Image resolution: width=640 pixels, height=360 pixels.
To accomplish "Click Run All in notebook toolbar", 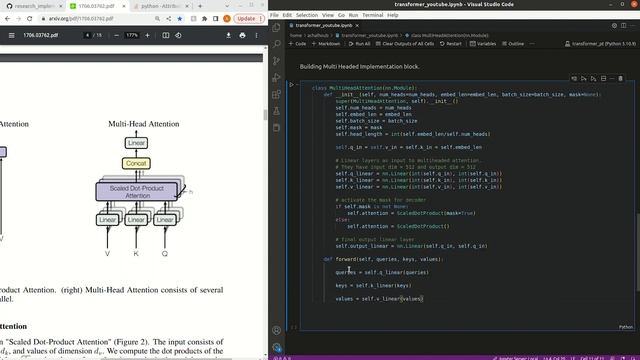I will tap(360, 44).
